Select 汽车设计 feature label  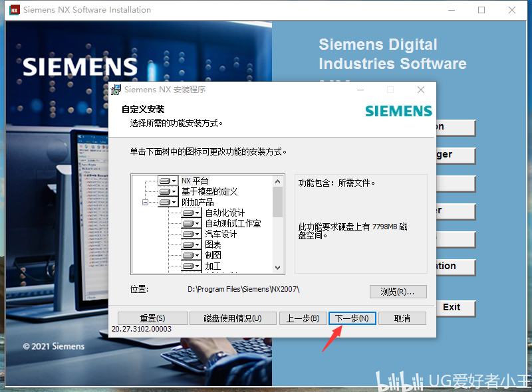(x=221, y=234)
